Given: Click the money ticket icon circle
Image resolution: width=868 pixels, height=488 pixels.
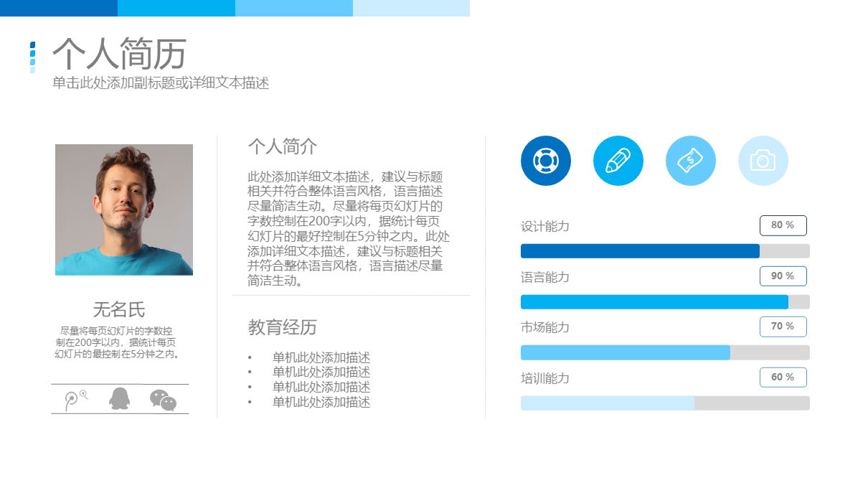Looking at the screenshot, I should point(691,161).
